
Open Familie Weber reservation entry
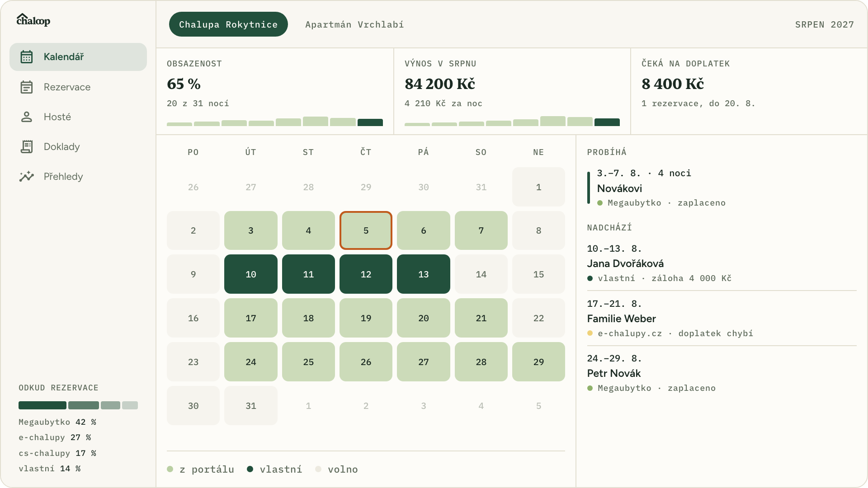click(x=722, y=319)
